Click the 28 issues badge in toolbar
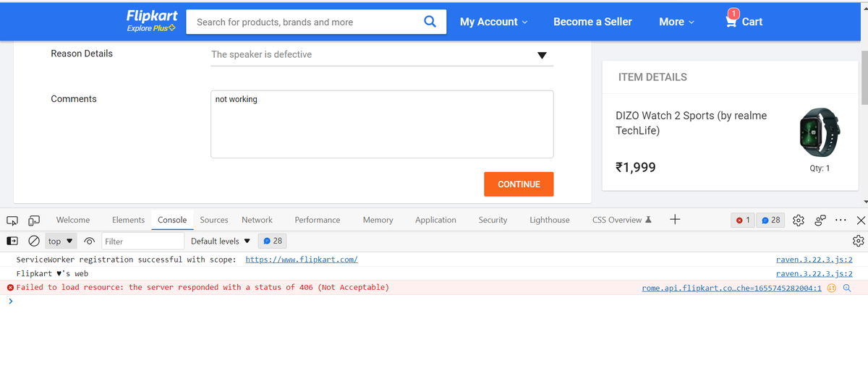Image resolution: width=868 pixels, height=381 pixels. [770, 220]
